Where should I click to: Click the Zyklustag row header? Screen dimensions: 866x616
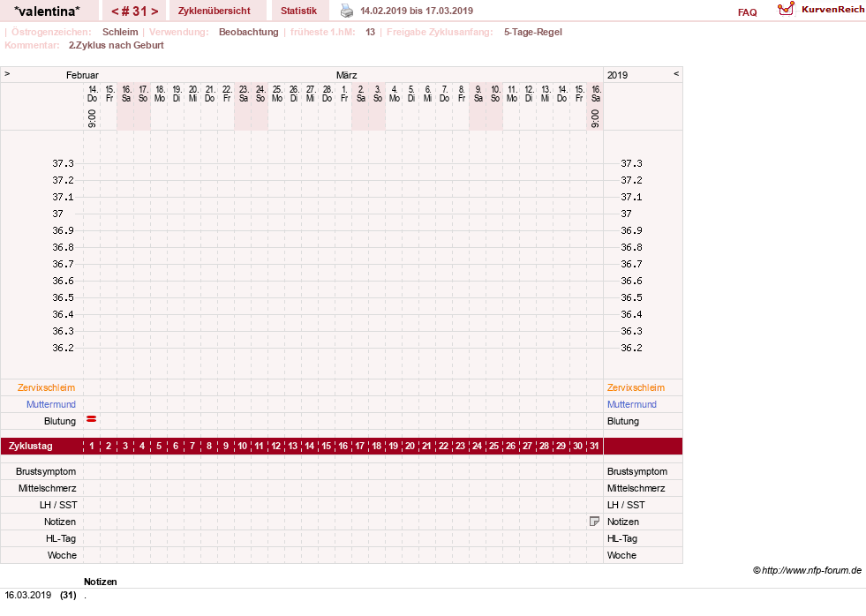click(30, 446)
